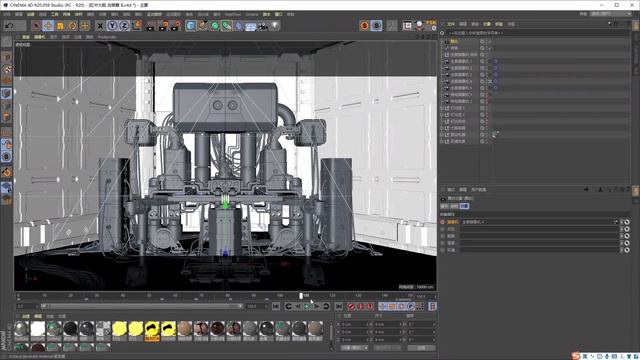Open the first menu of Material Manager
640x360 pixels.
click(26, 316)
